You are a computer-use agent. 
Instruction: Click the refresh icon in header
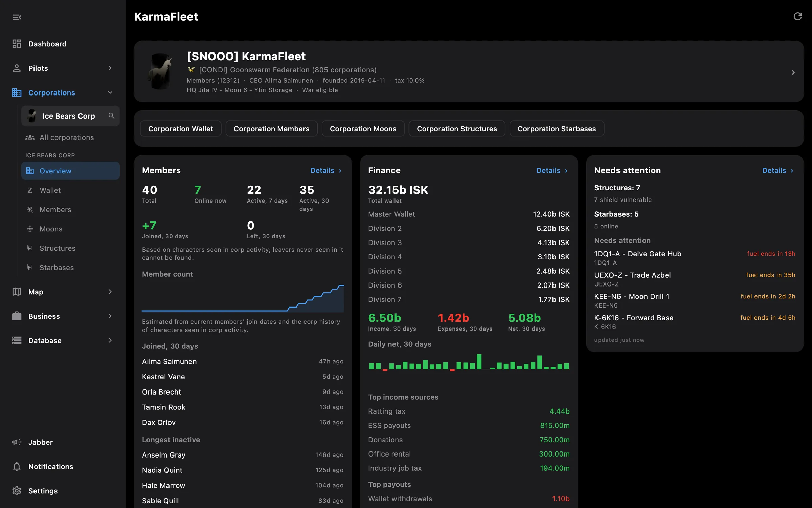[797, 16]
